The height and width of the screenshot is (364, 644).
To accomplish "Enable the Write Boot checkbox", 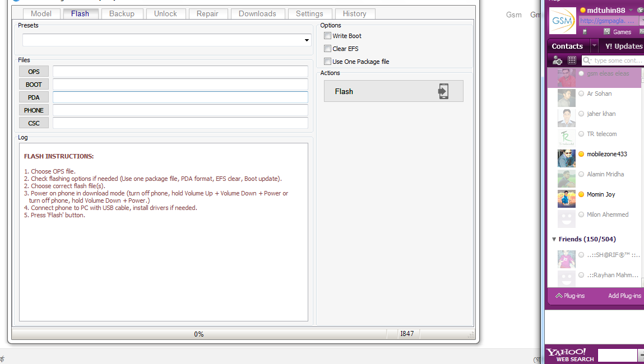I will (x=327, y=36).
